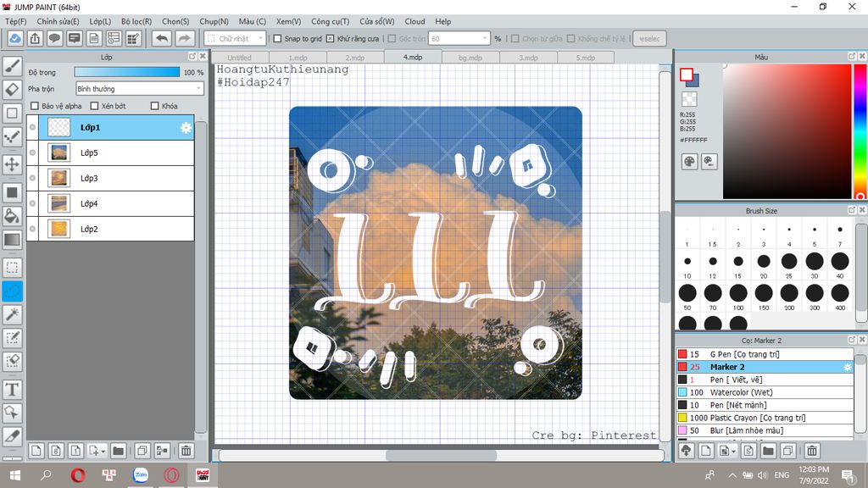Toggle Bảo vệ alpha checkbox
The width and height of the screenshot is (868, 488).
tap(35, 106)
